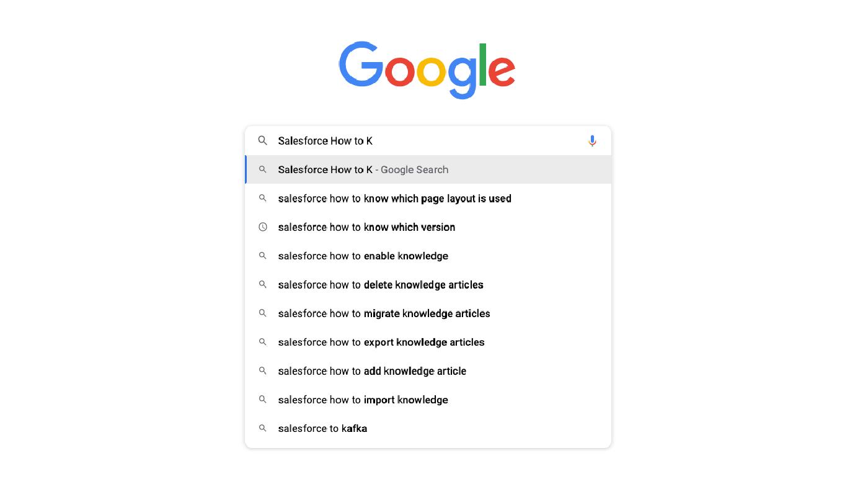Click magnifier icon next to 'salesforce to kafka'
Screen dimensions: 868x489
tap(263, 428)
